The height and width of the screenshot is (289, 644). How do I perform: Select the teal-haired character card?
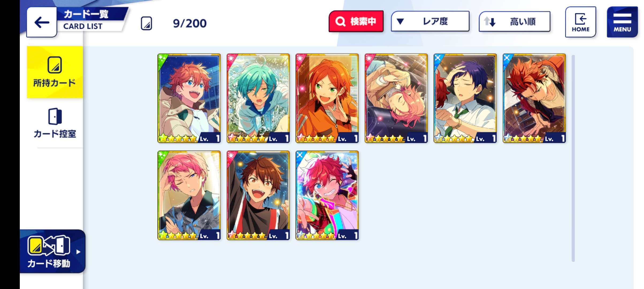coord(258,98)
